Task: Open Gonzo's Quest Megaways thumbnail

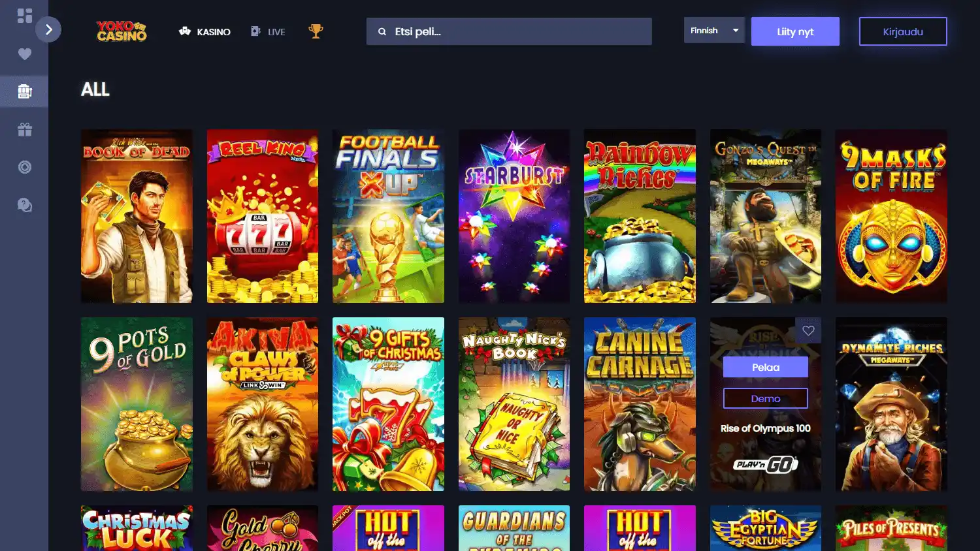Action: point(766,216)
